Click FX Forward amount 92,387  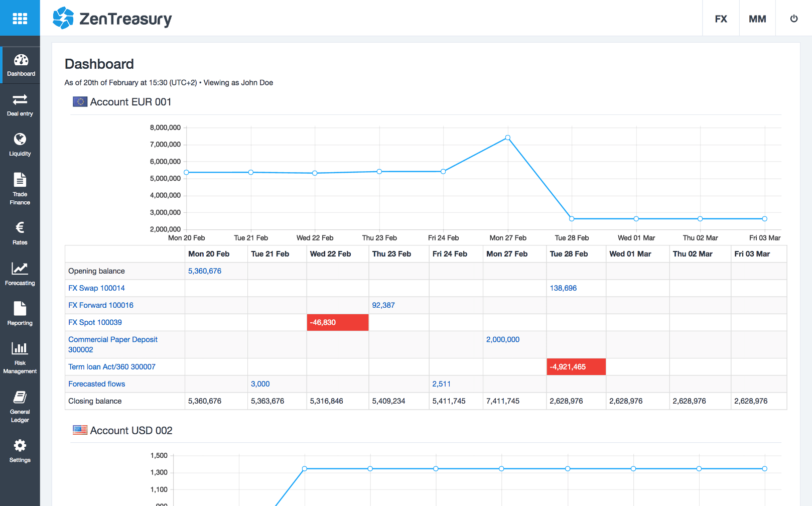pos(383,305)
